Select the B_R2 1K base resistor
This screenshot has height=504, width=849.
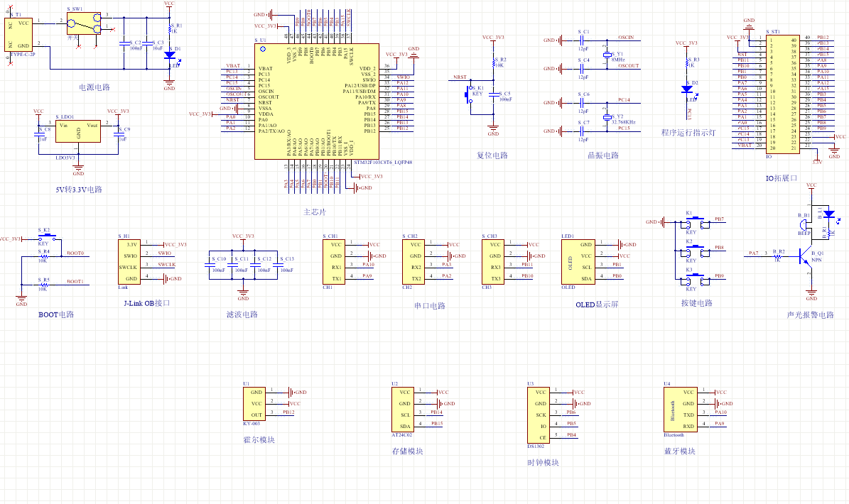[778, 256]
